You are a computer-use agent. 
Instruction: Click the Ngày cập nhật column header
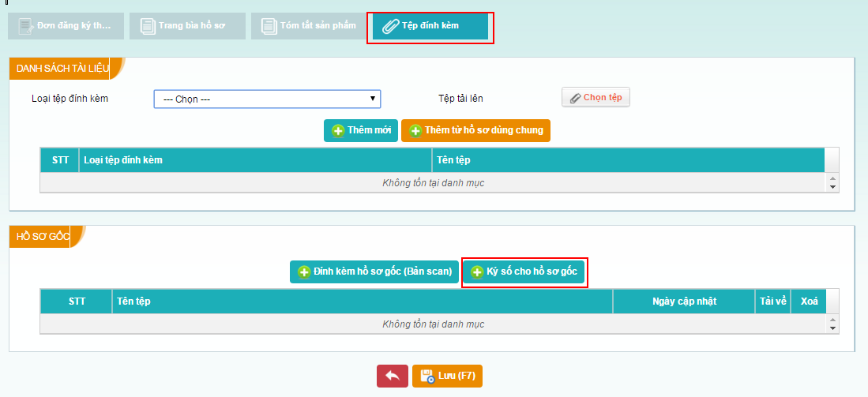pos(684,301)
